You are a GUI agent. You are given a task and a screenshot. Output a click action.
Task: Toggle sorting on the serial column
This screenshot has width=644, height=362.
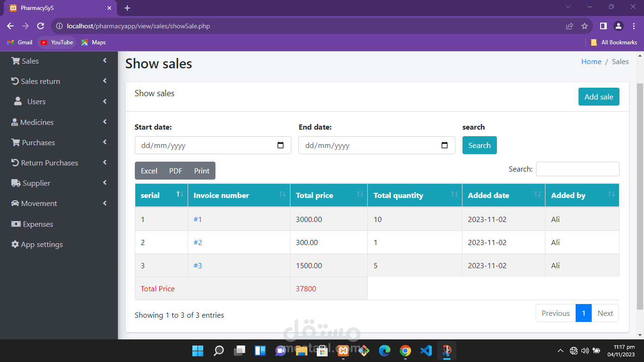(161, 195)
